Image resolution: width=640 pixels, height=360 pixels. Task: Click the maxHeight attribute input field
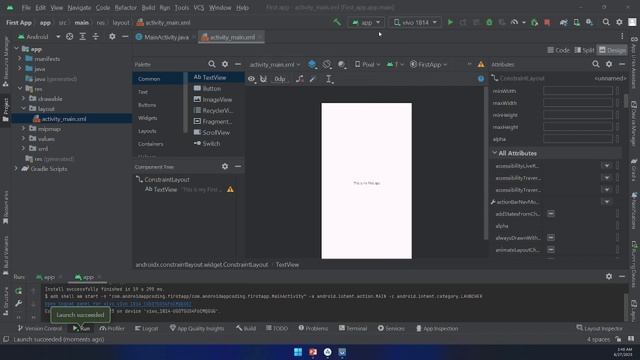pyautogui.click(x=578, y=127)
